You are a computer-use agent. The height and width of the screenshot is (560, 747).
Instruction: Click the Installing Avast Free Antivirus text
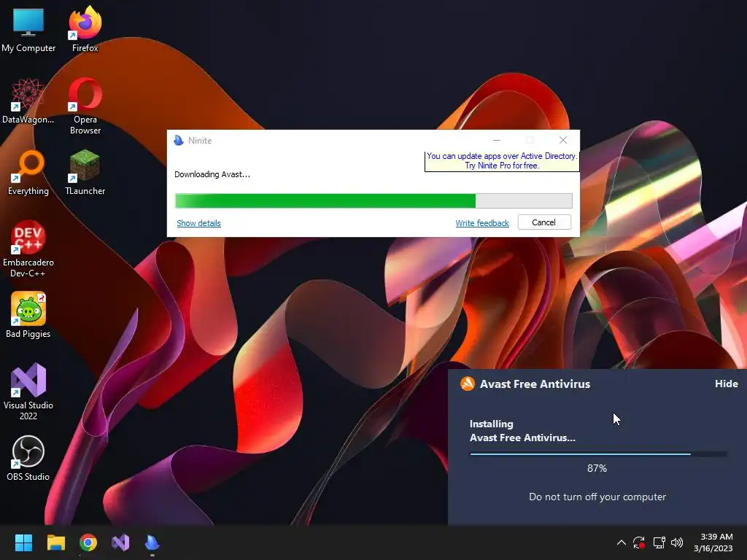pos(522,430)
